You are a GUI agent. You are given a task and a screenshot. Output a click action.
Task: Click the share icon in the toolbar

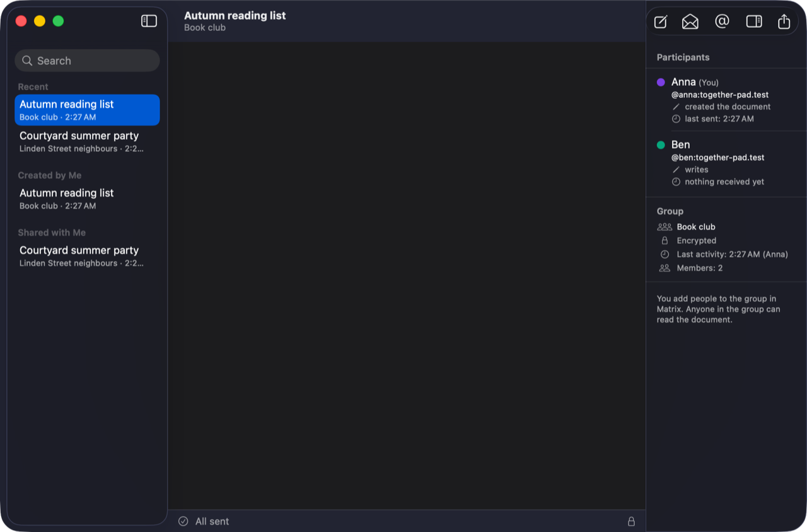click(x=784, y=21)
